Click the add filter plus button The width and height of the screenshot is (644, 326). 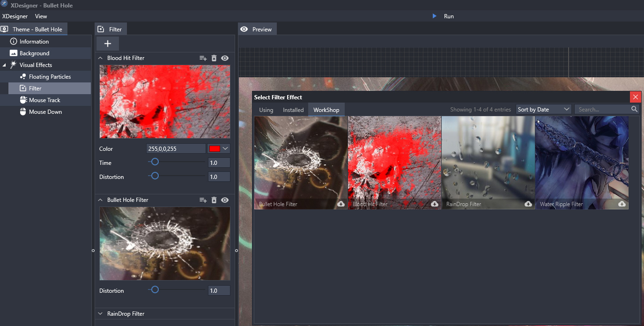pyautogui.click(x=108, y=44)
